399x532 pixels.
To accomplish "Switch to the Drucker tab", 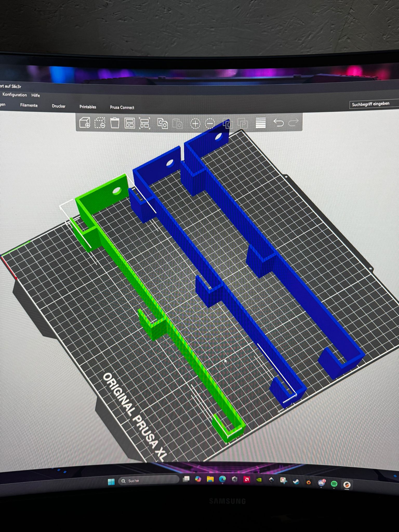I will coord(59,106).
